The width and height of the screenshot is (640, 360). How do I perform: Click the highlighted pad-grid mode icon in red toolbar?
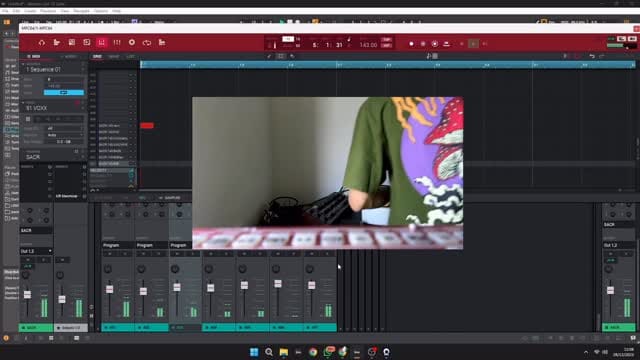point(102,42)
